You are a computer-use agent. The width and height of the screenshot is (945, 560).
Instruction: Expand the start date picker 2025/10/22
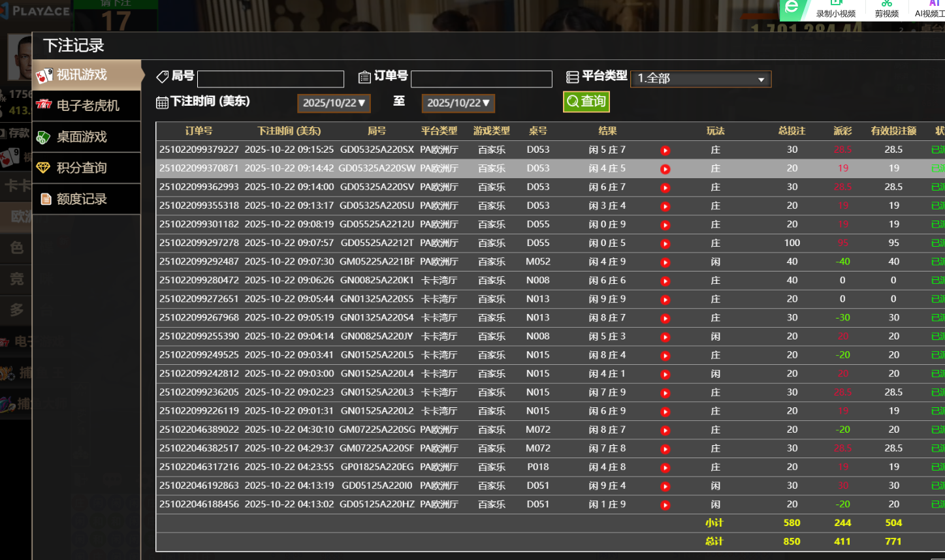[x=334, y=103]
